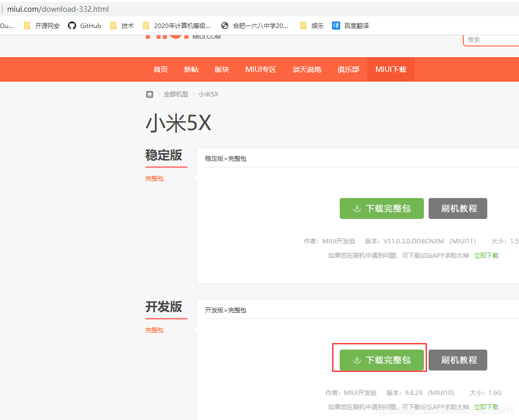Open 新帖 in navigation bar
Image resolution: width=519 pixels, height=420 pixels.
[192, 69]
